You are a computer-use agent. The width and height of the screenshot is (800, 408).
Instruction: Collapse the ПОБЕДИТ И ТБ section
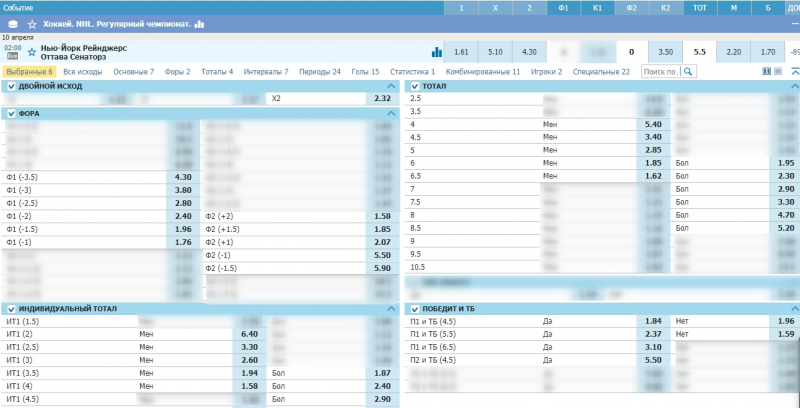[x=792, y=309]
